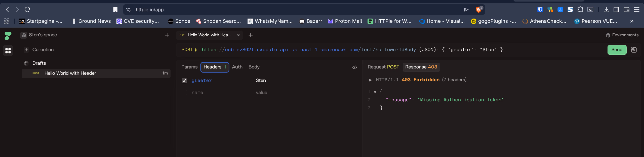Open the Bitwarden extension icon
Viewport: 644px width, 157px height.
540,10
